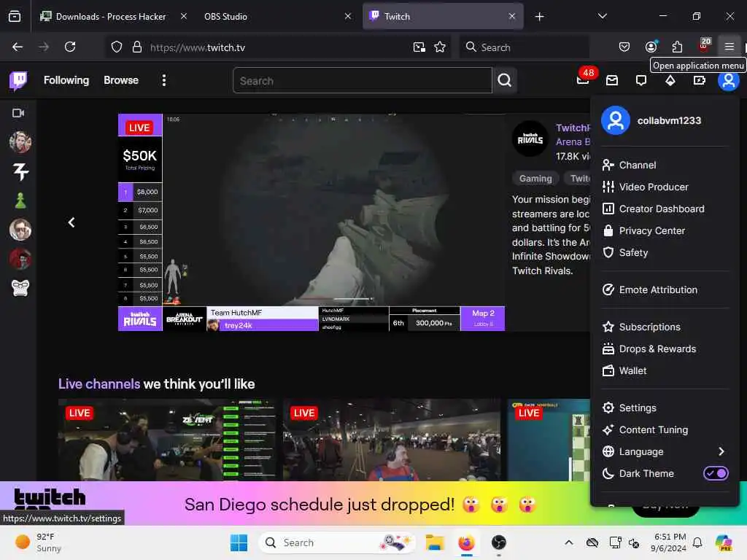The width and height of the screenshot is (747, 560).
Task: Open File Explorer from the taskbar
Action: point(435,542)
